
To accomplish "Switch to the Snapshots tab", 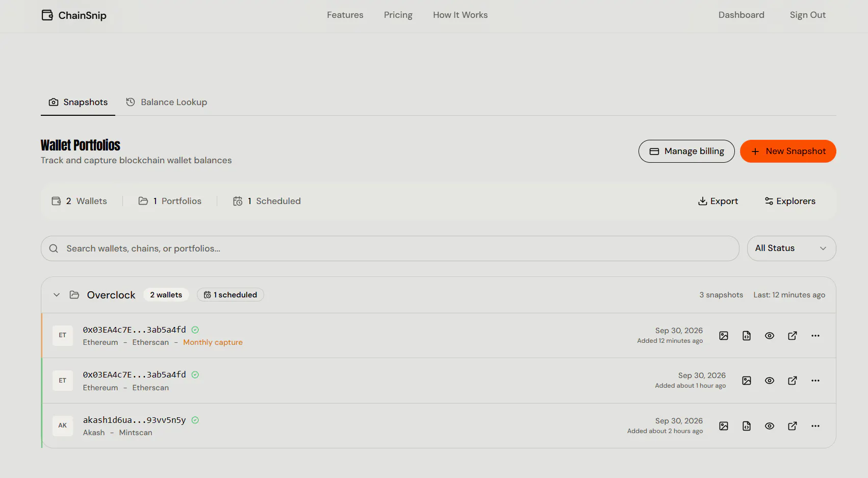I will click(x=78, y=102).
